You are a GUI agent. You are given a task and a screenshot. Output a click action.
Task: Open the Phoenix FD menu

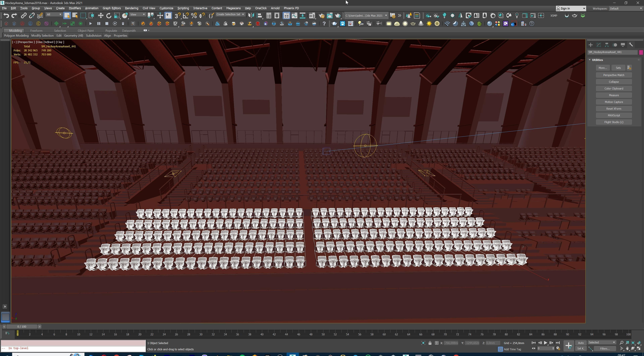pyautogui.click(x=291, y=8)
